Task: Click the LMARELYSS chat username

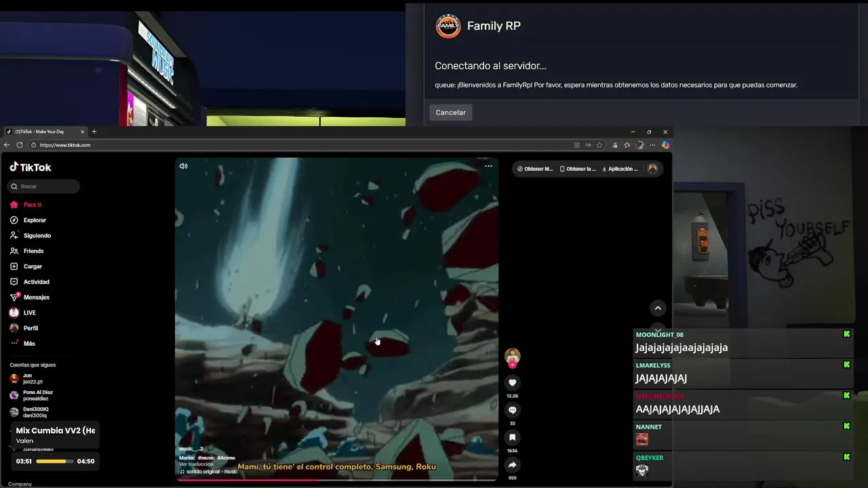Action: (653, 365)
